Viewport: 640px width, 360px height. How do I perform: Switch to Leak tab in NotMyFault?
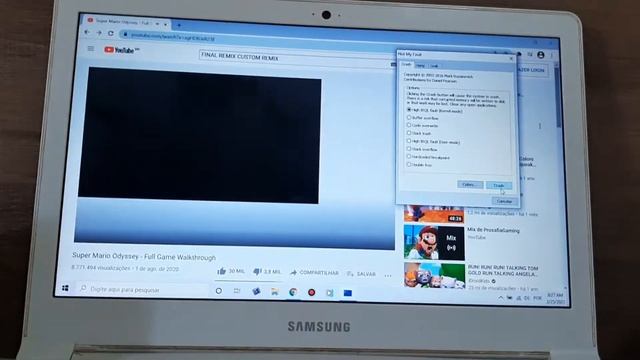click(x=434, y=66)
